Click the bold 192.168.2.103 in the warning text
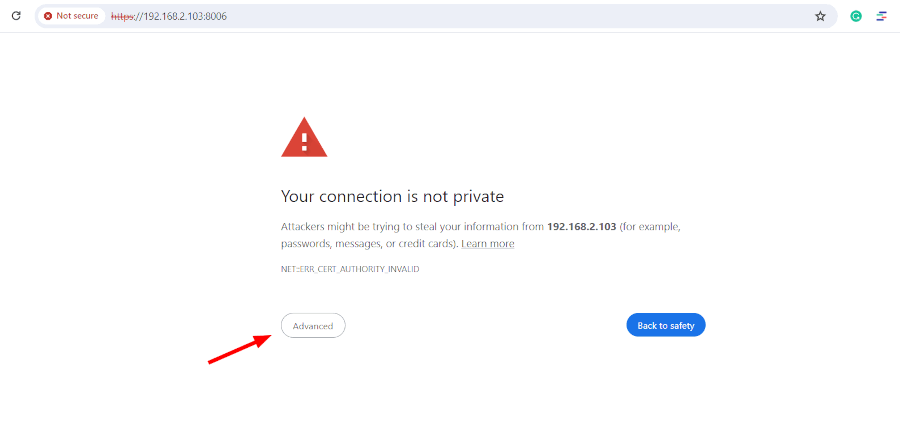Screen dimensions: 900x443 coord(582,227)
